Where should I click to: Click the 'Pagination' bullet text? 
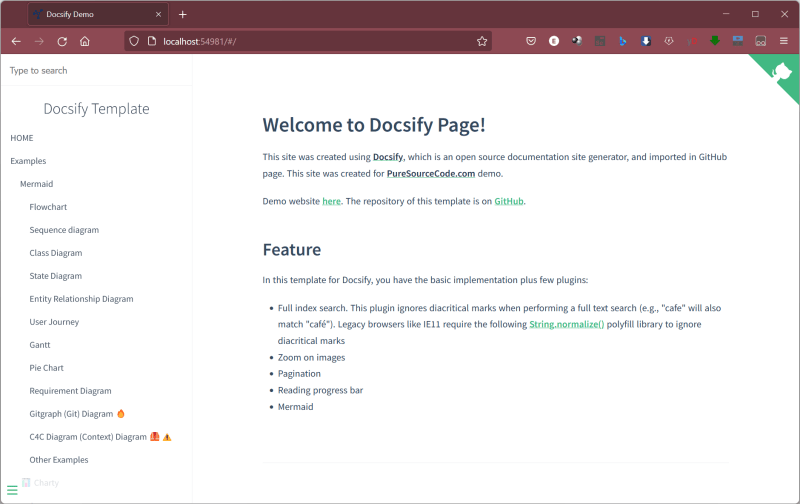[x=299, y=374]
